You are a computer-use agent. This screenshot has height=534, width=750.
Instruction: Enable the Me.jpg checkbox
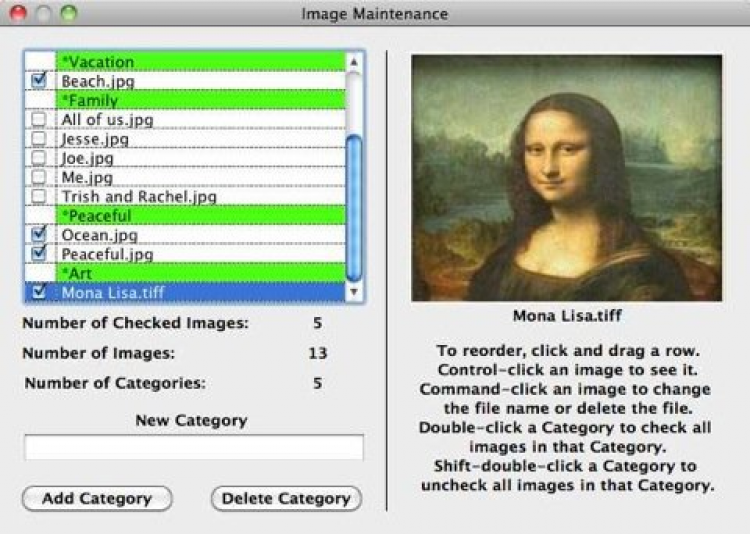(x=39, y=177)
